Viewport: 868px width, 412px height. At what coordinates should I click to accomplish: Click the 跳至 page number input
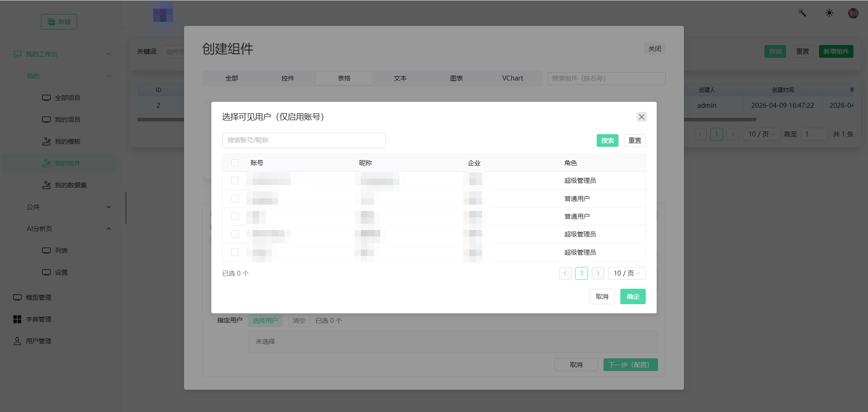click(x=814, y=134)
